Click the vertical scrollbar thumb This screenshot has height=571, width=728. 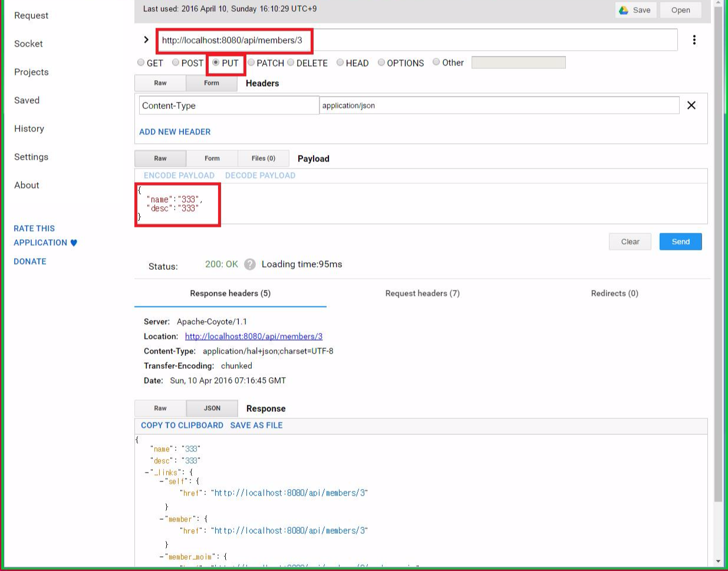tap(718, 253)
